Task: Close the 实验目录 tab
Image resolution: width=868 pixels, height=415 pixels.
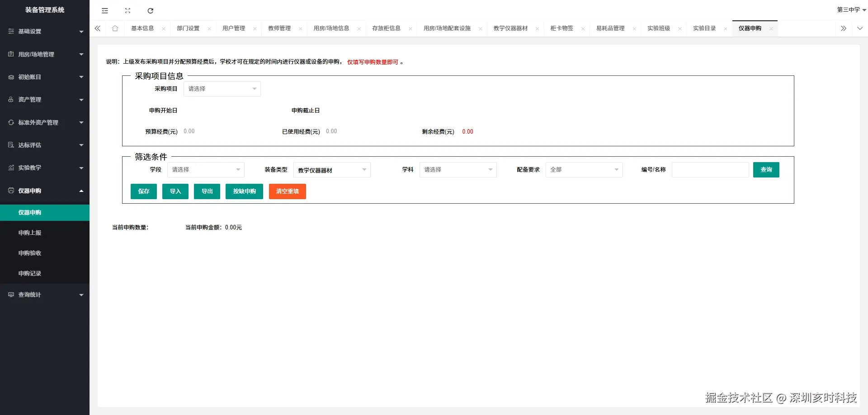Action: click(x=726, y=28)
